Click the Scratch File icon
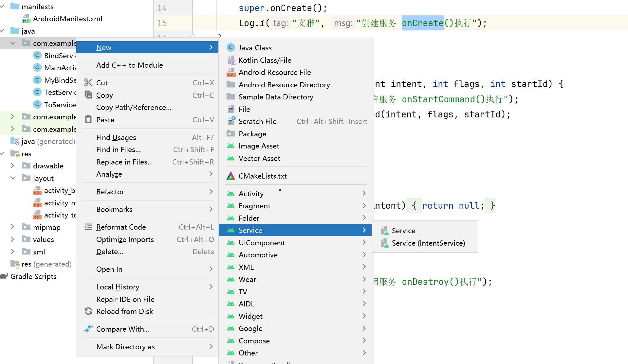Screen dimensions: 628x364 (x=231, y=121)
